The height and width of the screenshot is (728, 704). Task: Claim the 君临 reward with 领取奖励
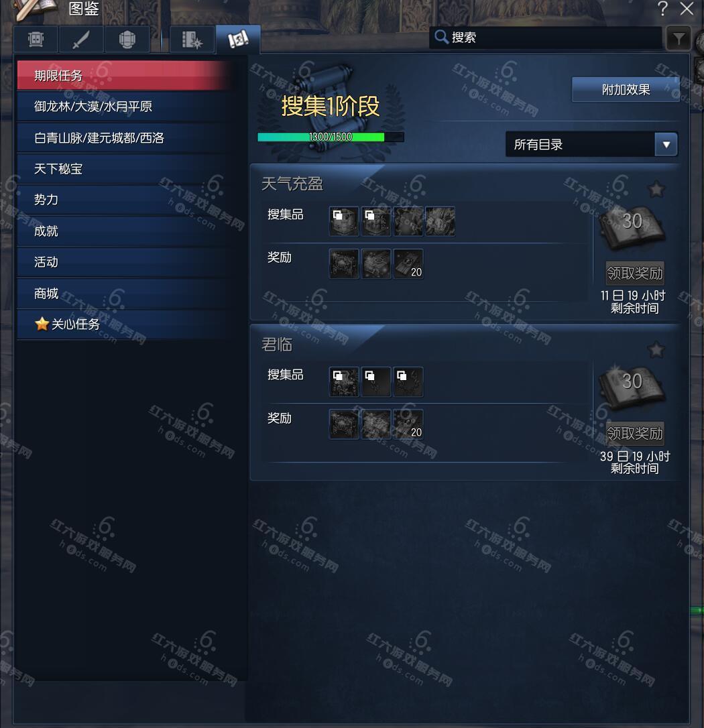[x=635, y=433]
